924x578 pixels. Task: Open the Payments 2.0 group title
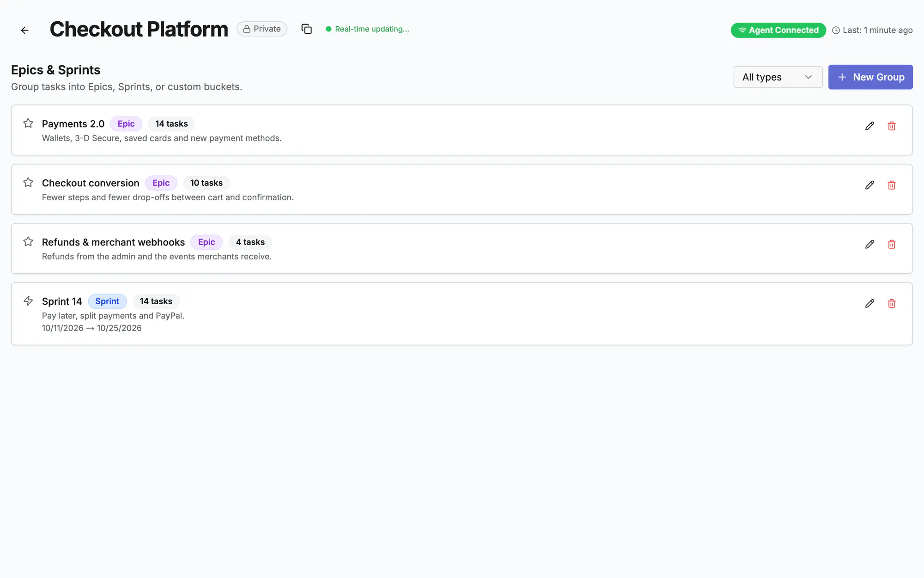point(73,124)
